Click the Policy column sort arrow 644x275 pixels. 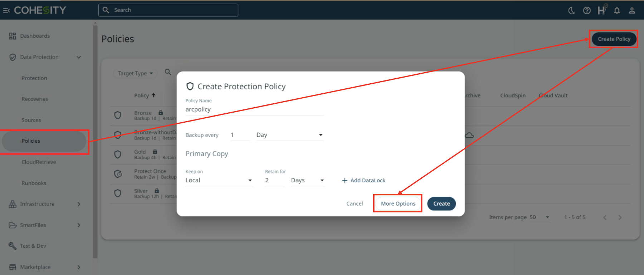pos(153,95)
